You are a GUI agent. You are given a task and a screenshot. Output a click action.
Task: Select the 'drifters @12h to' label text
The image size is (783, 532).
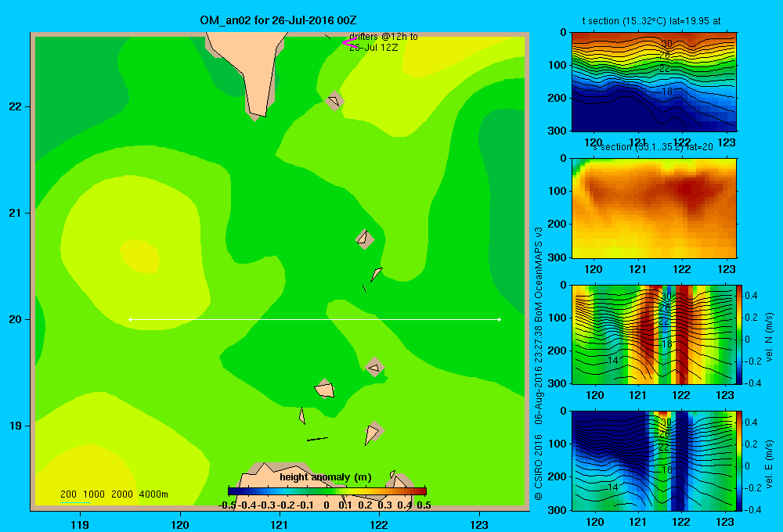[384, 37]
